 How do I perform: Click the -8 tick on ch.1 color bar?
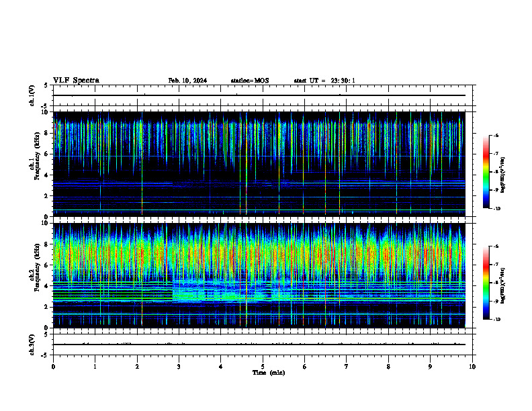496,172
